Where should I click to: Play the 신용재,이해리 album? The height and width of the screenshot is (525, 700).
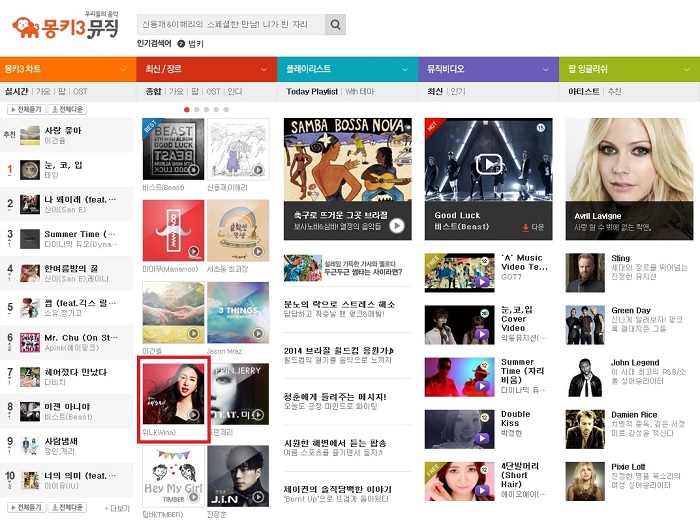pos(258,170)
